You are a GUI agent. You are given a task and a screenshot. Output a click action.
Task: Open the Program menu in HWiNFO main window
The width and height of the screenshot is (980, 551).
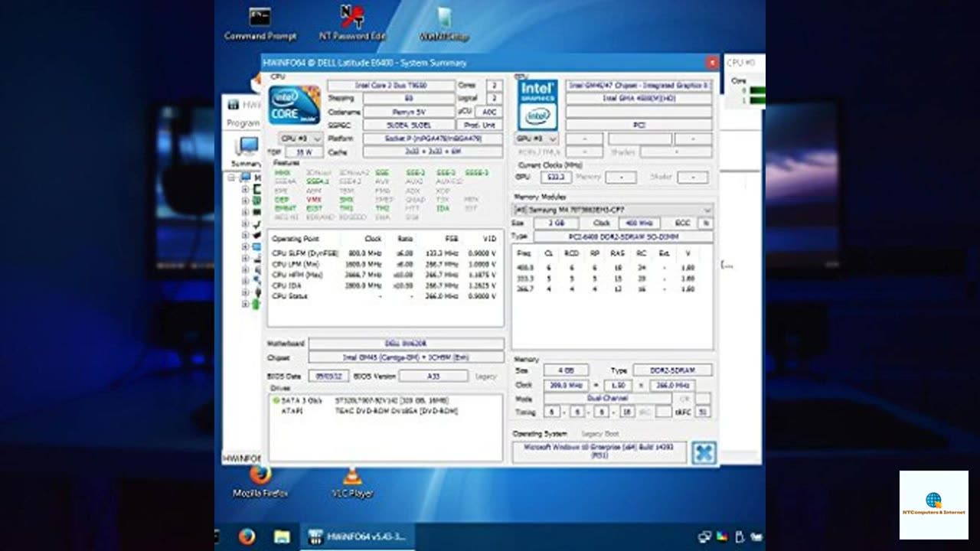243,123
